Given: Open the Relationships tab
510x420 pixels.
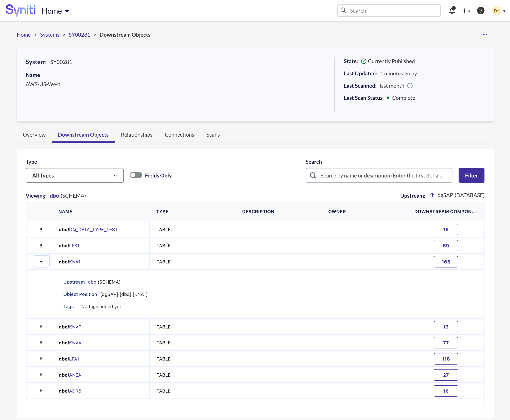Looking at the screenshot, I should [x=137, y=135].
